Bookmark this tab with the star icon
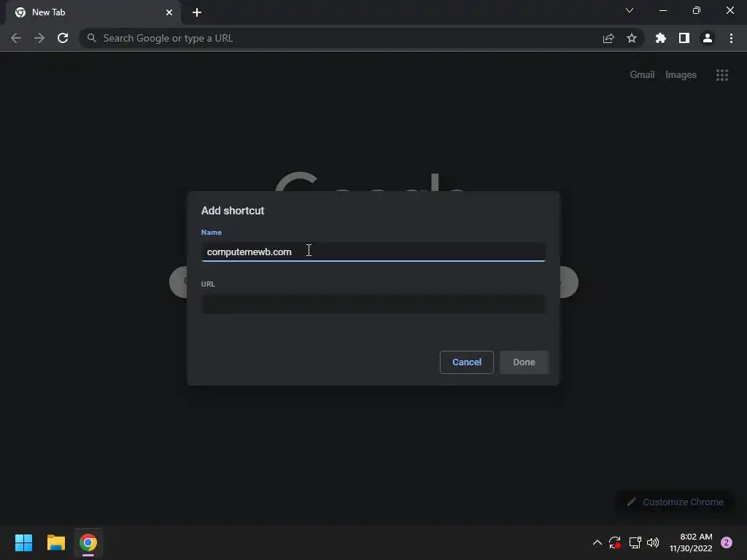Screen dimensions: 747x560 click(632, 38)
